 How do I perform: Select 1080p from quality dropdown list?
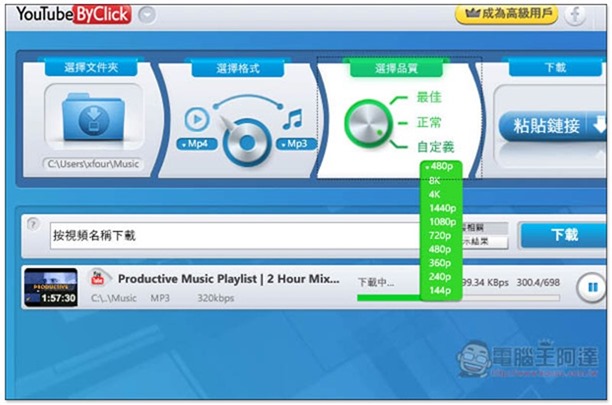pyautogui.click(x=442, y=221)
